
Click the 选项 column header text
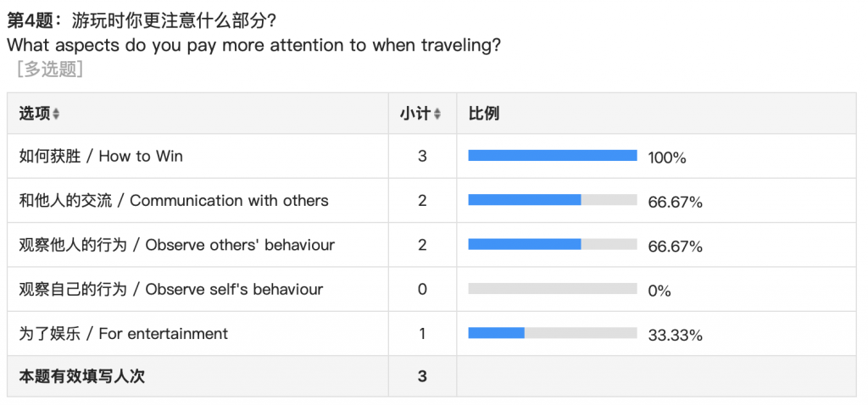tap(34, 114)
